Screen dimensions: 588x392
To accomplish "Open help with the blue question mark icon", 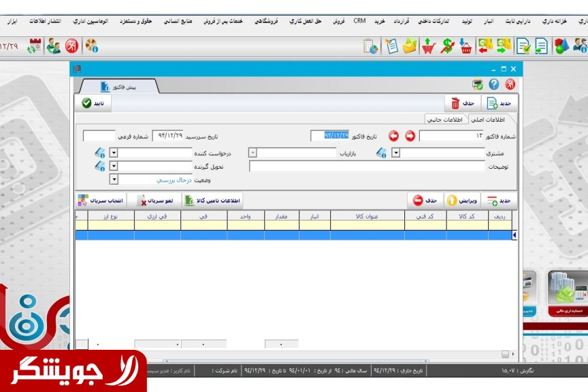I will click(493, 85).
